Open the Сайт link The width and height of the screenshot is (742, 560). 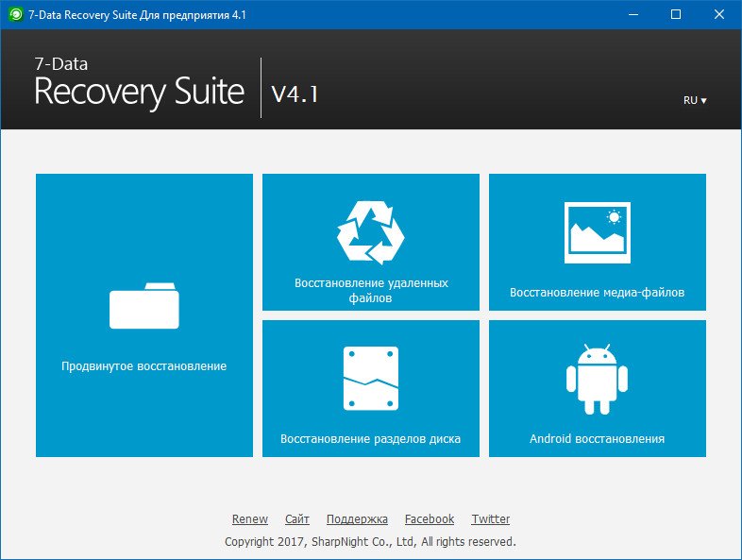297,518
